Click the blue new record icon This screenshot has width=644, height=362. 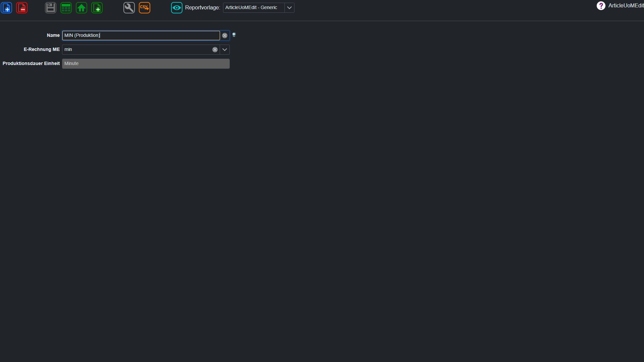(6, 8)
